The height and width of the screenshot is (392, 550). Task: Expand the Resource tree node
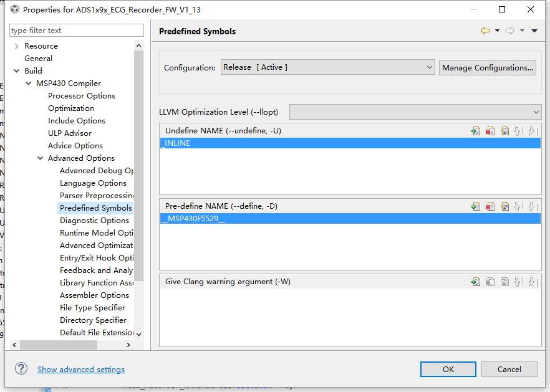pyautogui.click(x=16, y=46)
